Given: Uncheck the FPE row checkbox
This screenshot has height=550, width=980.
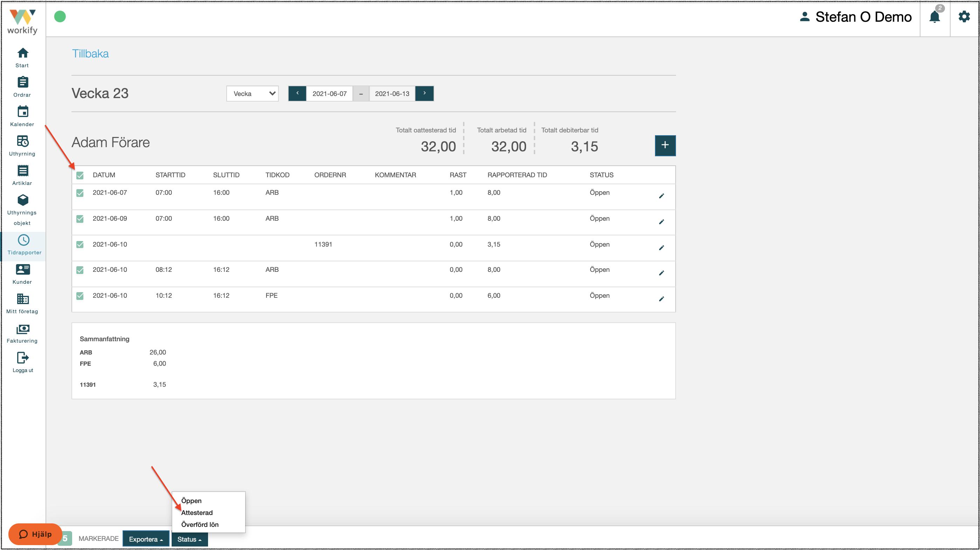Looking at the screenshot, I should [x=80, y=295].
